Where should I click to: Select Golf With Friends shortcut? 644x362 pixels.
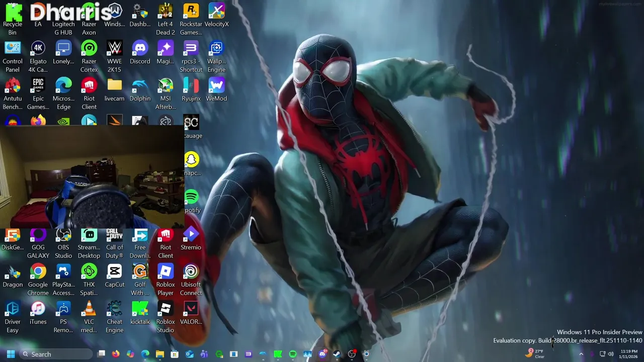(140, 280)
